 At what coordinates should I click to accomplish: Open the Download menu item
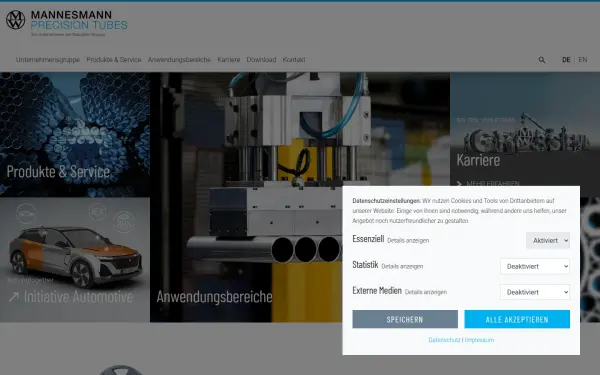click(261, 60)
